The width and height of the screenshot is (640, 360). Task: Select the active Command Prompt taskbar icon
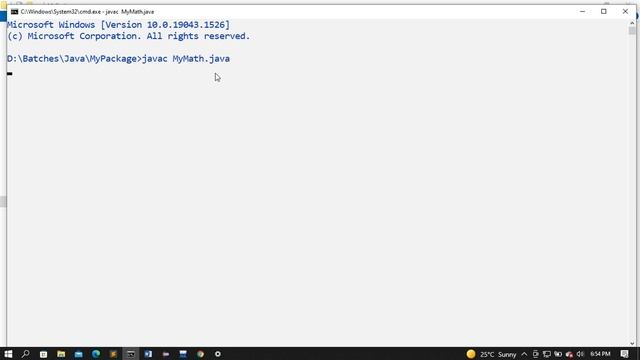pyautogui.click(x=131, y=354)
